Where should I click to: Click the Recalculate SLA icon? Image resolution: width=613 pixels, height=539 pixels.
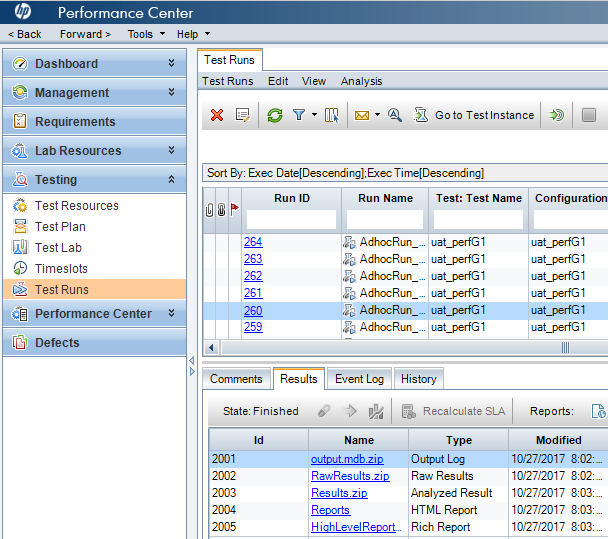point(409,411)
